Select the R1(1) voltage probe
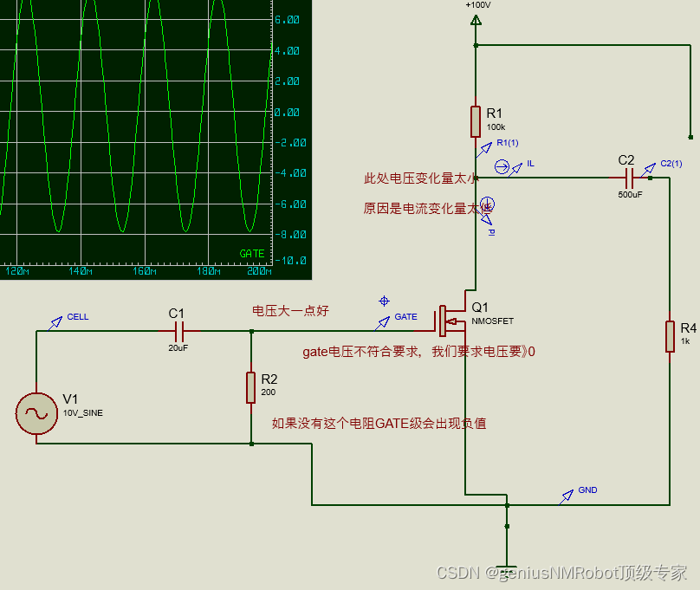Viewport: 700px width, 590px height. pyautogui.click(x=484, y=150)
